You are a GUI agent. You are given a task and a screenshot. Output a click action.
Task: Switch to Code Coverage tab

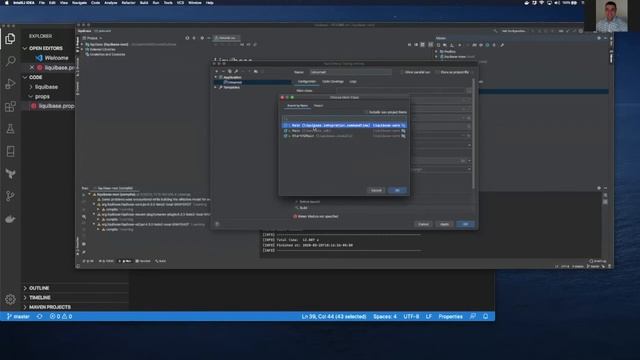point(333,82)
